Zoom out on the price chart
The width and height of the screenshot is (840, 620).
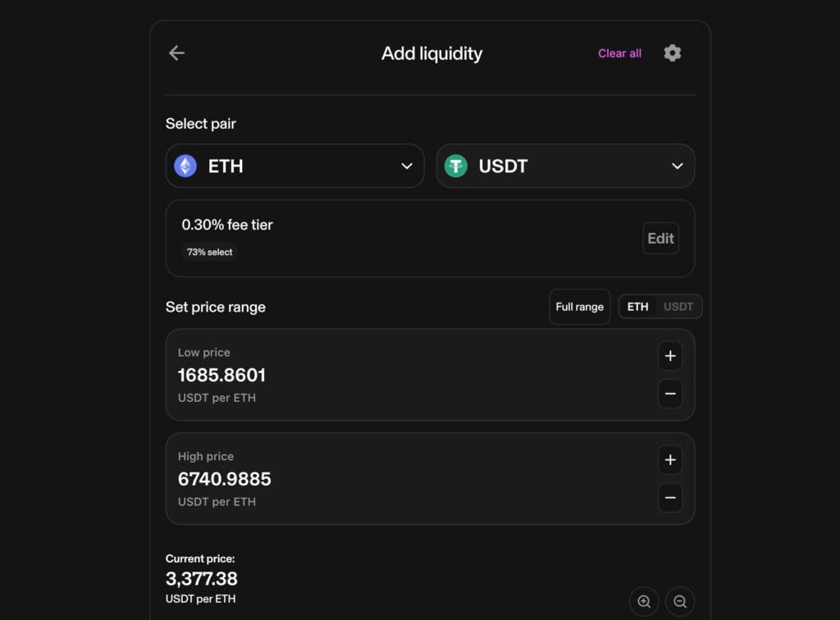point(680,601)
